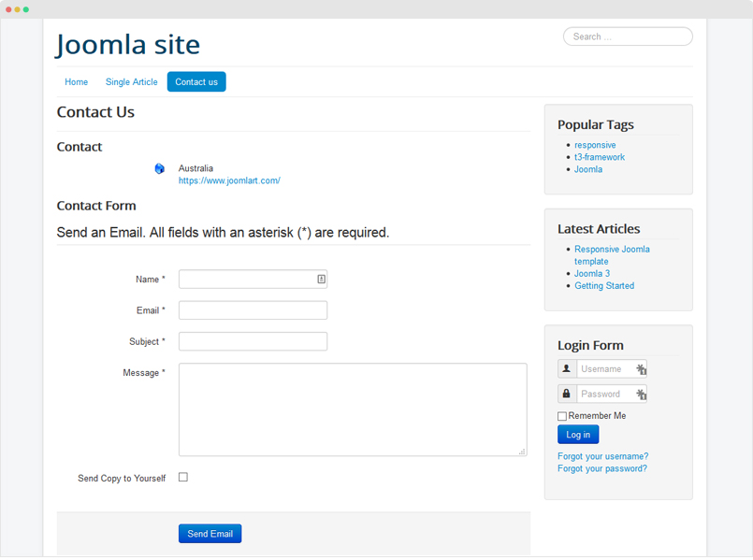Click the Message box resize handle

pyautogui.click(x=522, y=452)
